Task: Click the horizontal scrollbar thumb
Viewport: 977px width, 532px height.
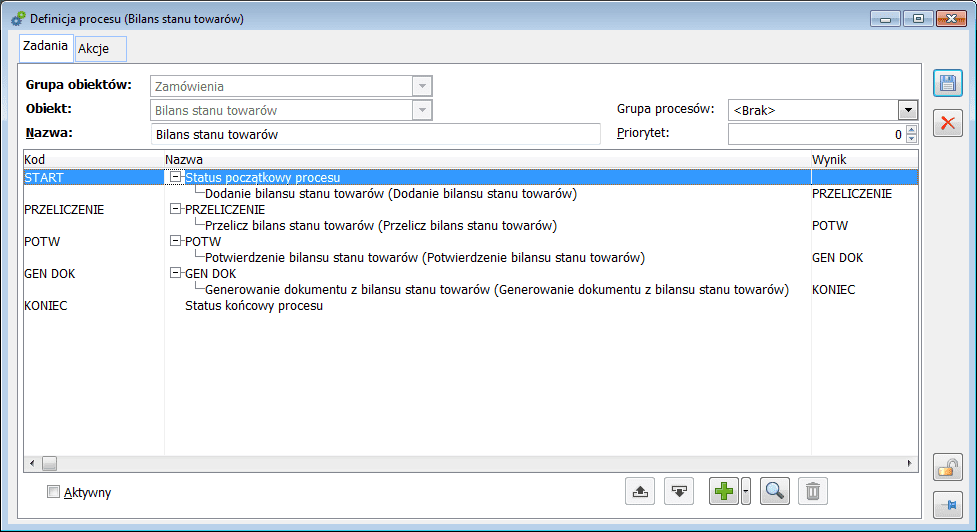Action: click(49, 463)
